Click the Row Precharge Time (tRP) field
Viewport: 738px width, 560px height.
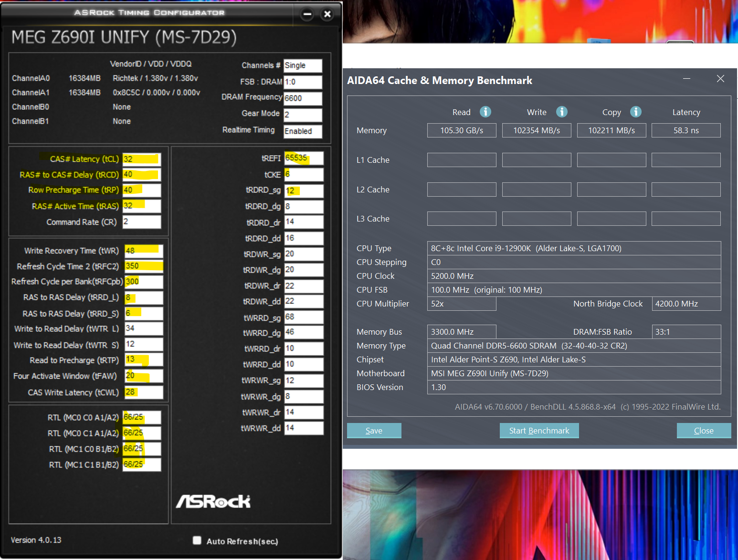pos(142,190)
